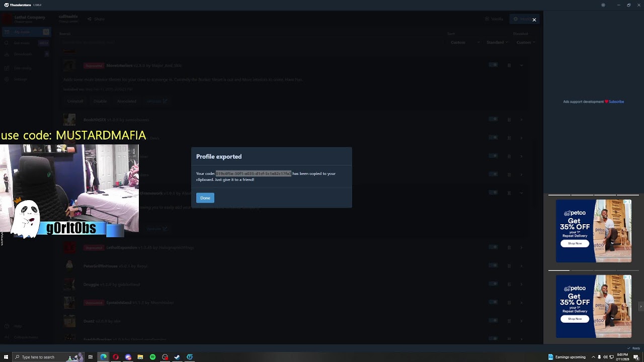Click MoreInteriors drag handle icon

(509, 65)
